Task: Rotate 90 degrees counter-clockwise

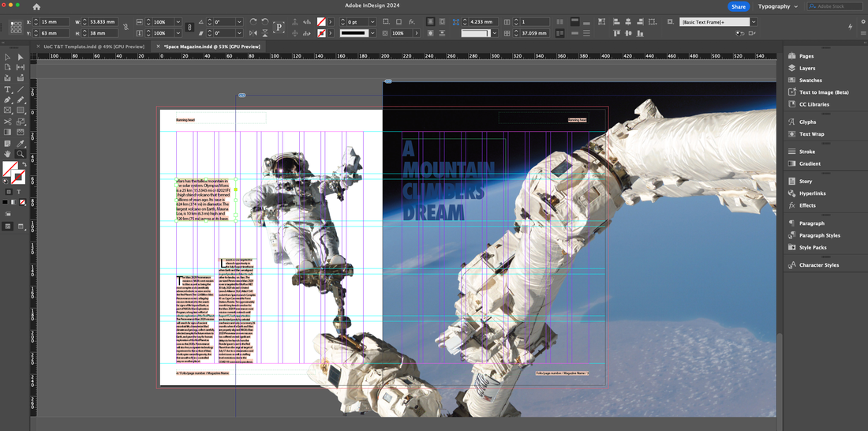Action: 266,21
